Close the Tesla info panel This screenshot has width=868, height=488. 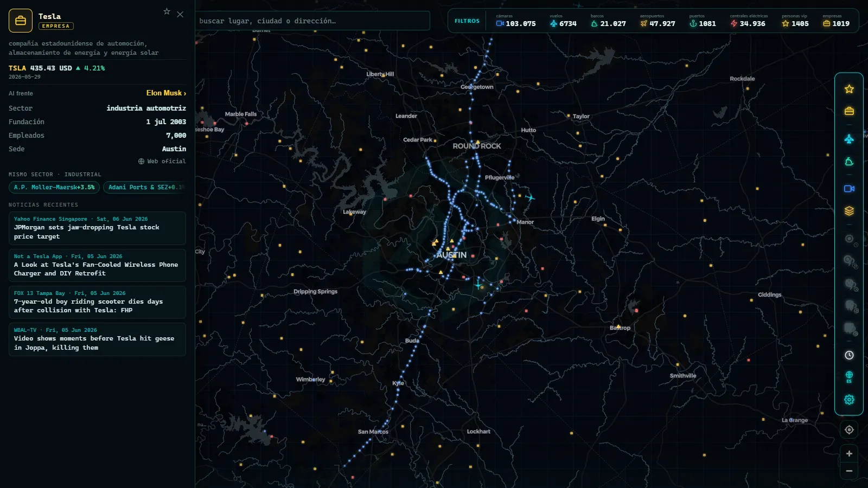(180, 15)
